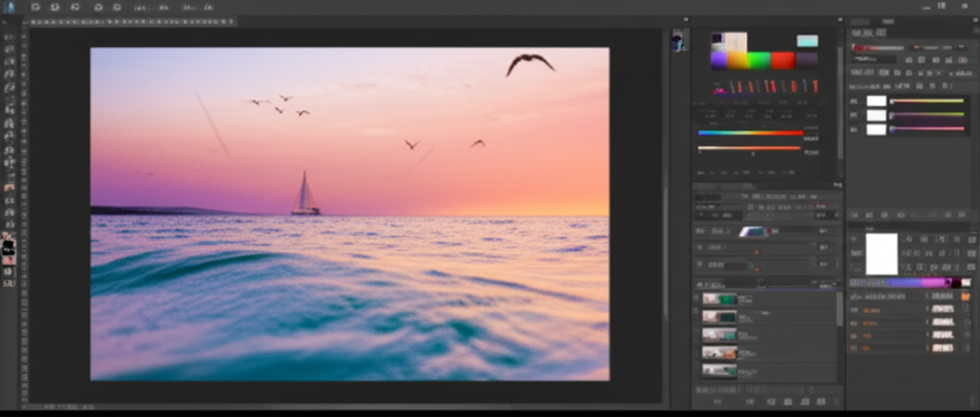
Task: Click the blue application logo icon
Action: 10,7
